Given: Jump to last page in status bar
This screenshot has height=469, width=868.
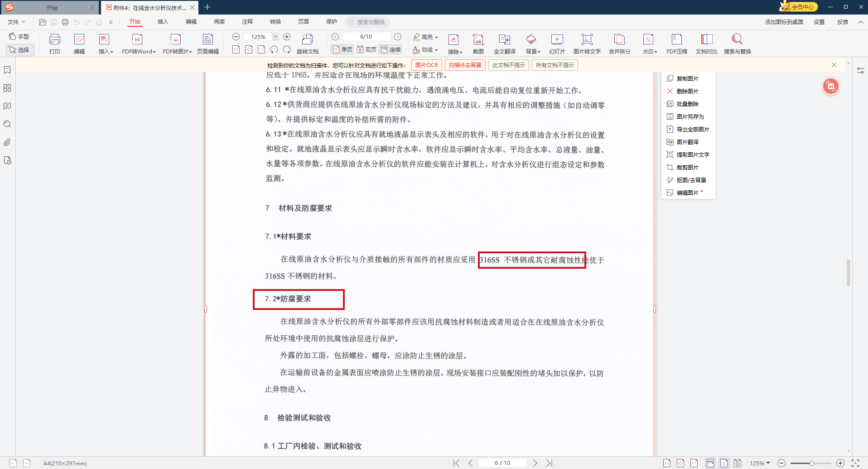Looking at the screenshot, I should point(550,463).
